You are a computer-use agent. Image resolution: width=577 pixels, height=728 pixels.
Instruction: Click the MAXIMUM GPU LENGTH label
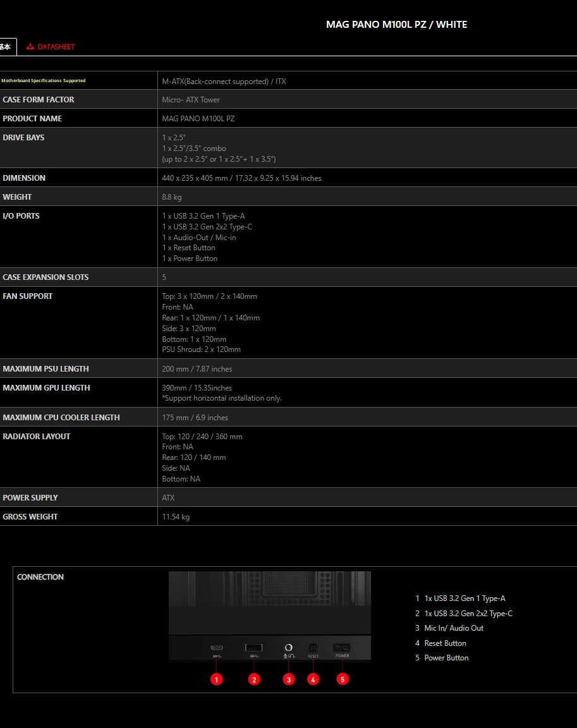[x=46, y=388]
